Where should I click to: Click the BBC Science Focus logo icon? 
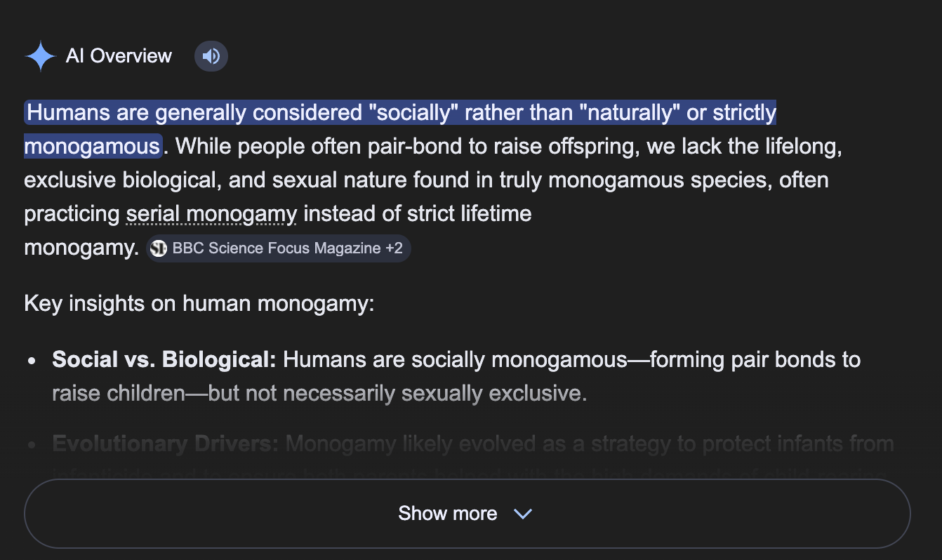159,248
